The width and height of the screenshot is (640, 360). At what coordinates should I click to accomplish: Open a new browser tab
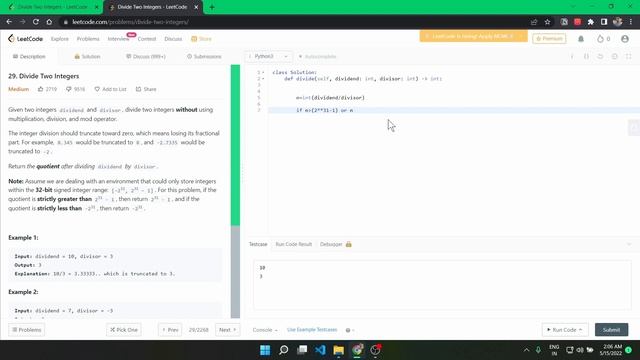coord(212,7)
